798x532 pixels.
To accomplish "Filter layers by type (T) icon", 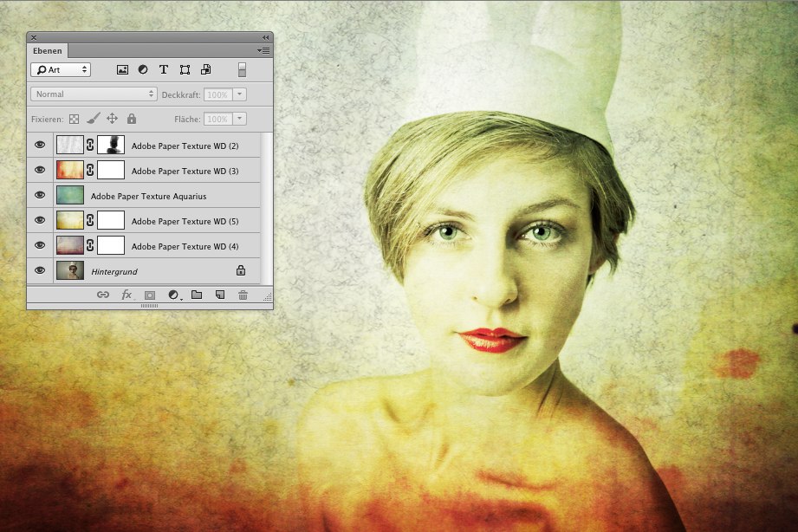I will [x=164, y=69].
